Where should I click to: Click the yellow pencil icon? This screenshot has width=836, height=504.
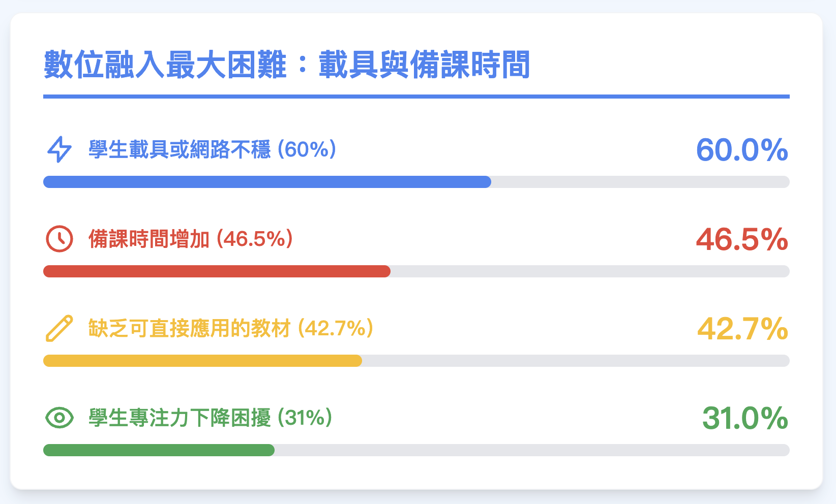59,328
